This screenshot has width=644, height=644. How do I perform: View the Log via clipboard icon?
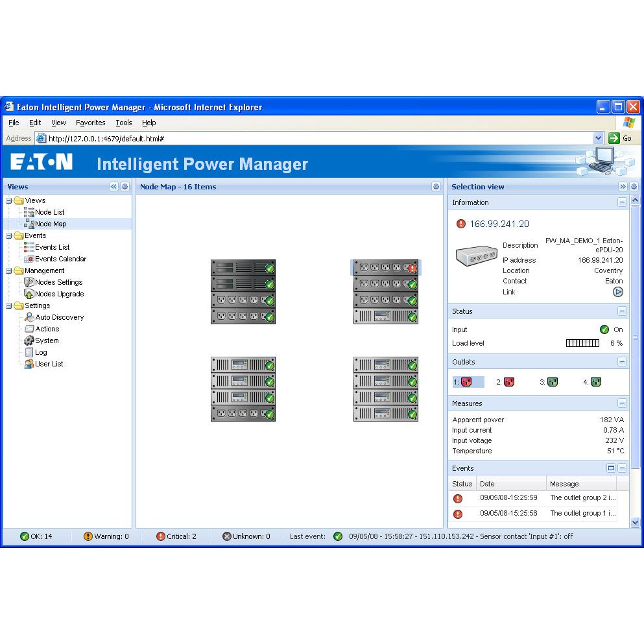[30, 352]
